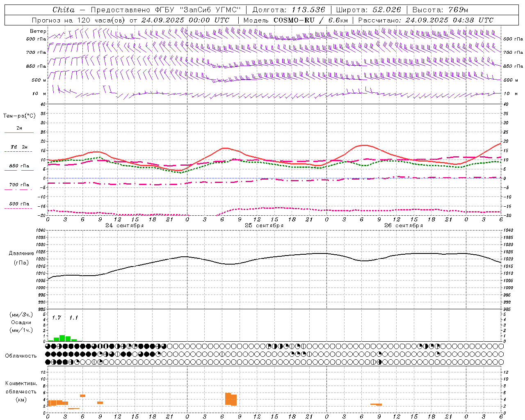The width and height of the screenshot is (525, 420).
Task: Click the "(гПа)" unit under Давление
Action: (21, 262)
